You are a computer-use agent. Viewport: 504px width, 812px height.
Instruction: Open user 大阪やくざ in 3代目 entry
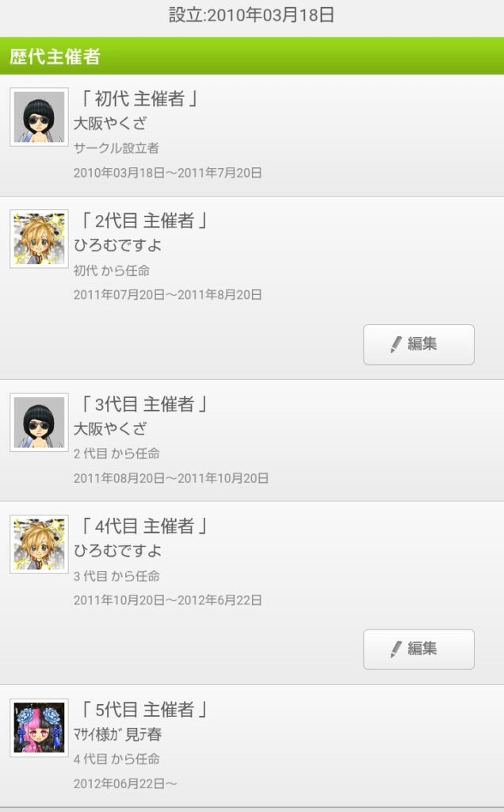point(109,429)
